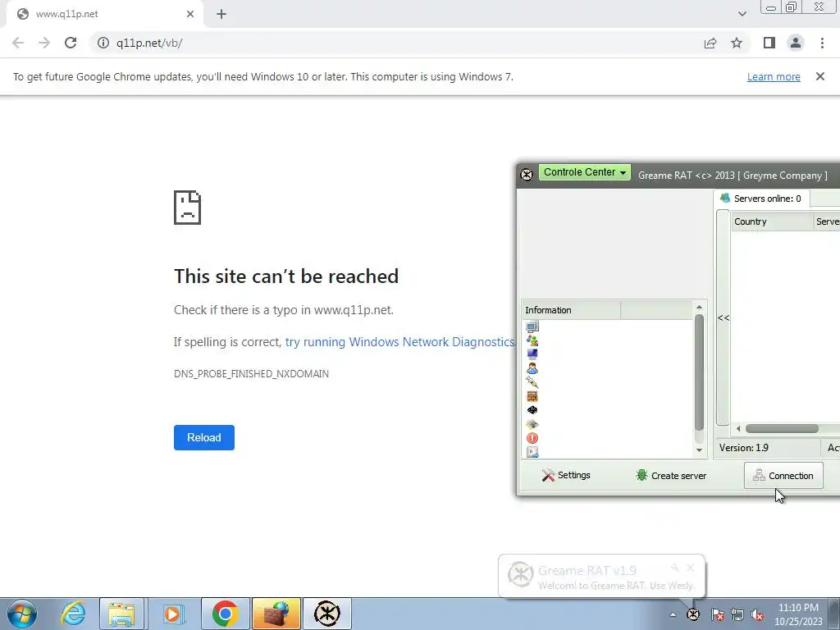This screenshot has height=630, width=840.
Task: Click scroll down arrow in Information list
Action: click(x=699, y=450)
